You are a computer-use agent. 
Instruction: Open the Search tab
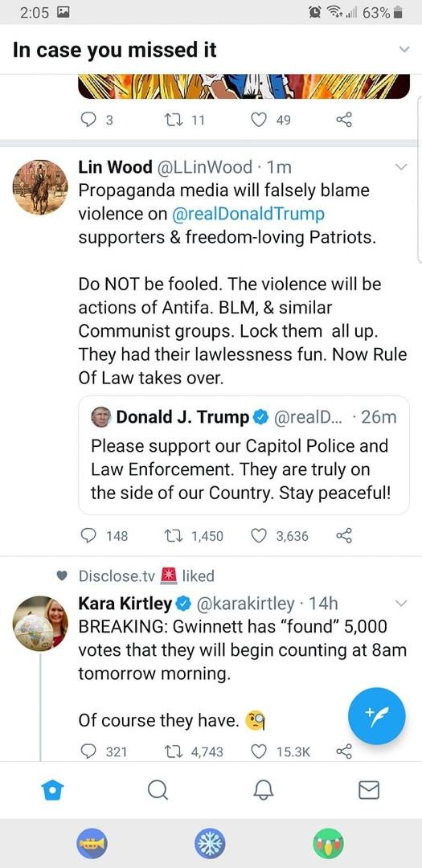(158, 790)
